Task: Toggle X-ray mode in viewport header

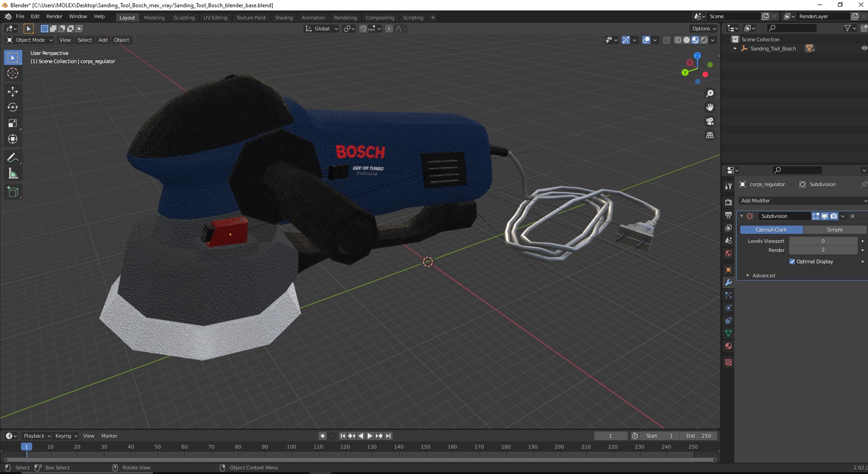Action: click(667, 40)
